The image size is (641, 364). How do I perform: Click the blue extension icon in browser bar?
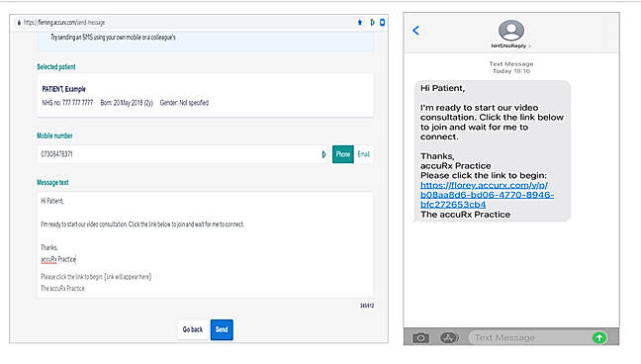382,23
